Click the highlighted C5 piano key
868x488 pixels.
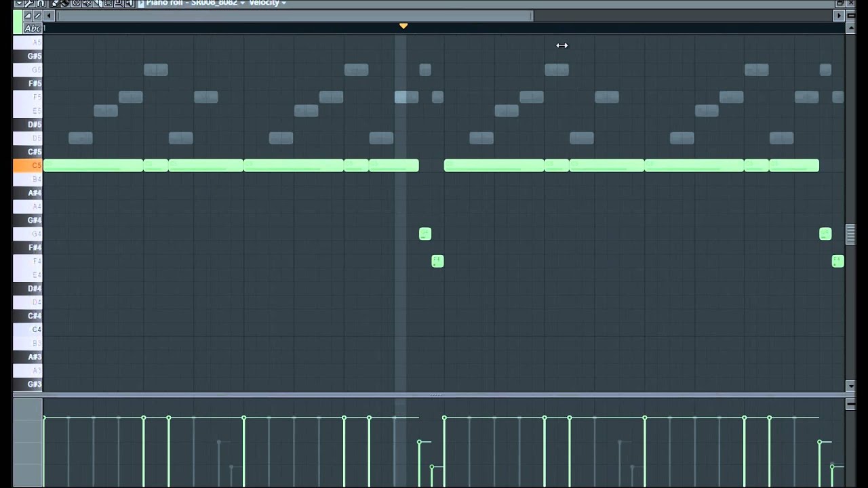tap(28, 165)
